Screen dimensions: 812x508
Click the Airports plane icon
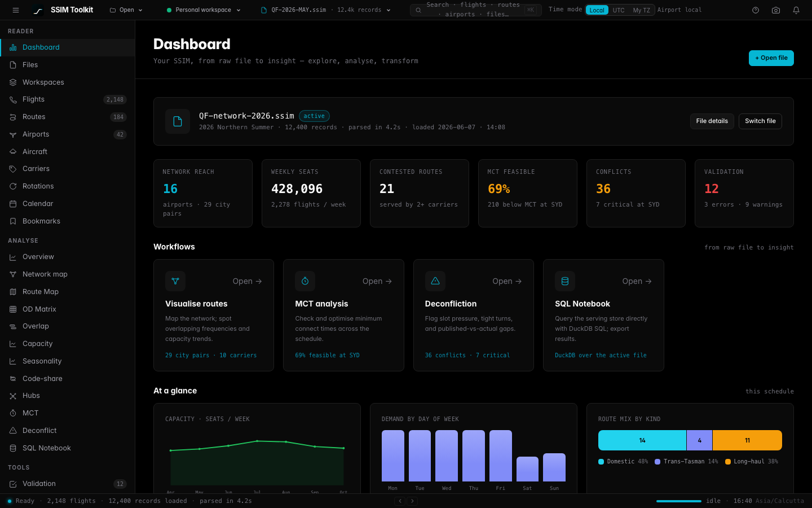[x=13, y=134]
